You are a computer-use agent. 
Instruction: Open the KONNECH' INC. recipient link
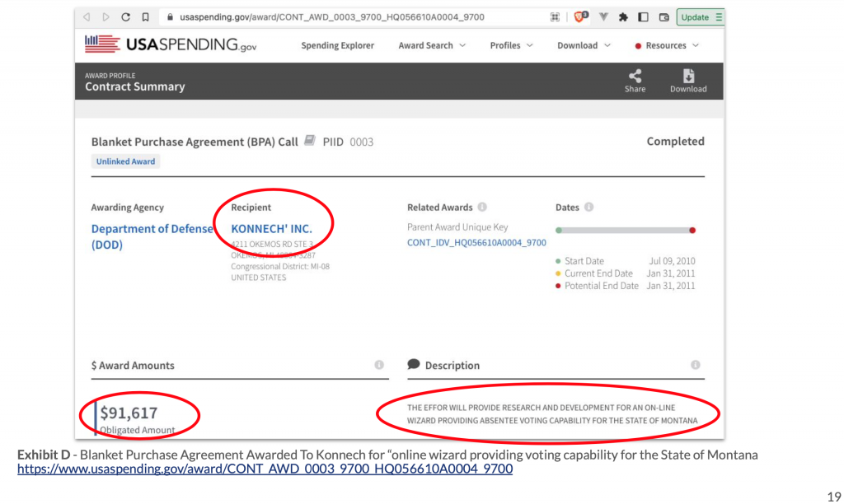271,229
